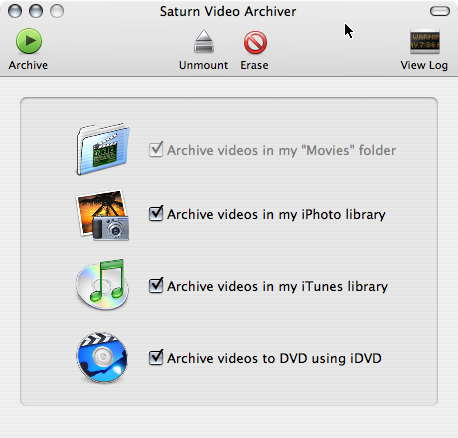The width and height of the screenshot is (458, 438).
Task: Click the red Erase icon
Action: click(x=255, y=42)
